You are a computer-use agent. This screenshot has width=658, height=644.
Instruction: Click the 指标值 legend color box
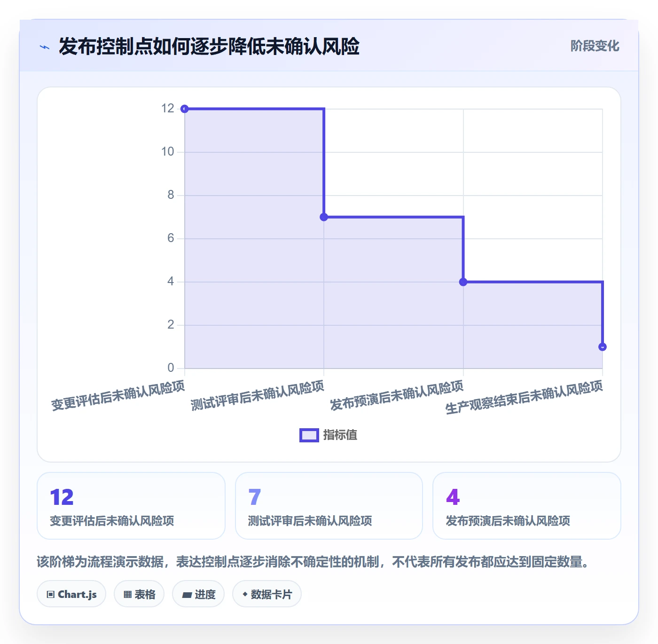[309, 435]
